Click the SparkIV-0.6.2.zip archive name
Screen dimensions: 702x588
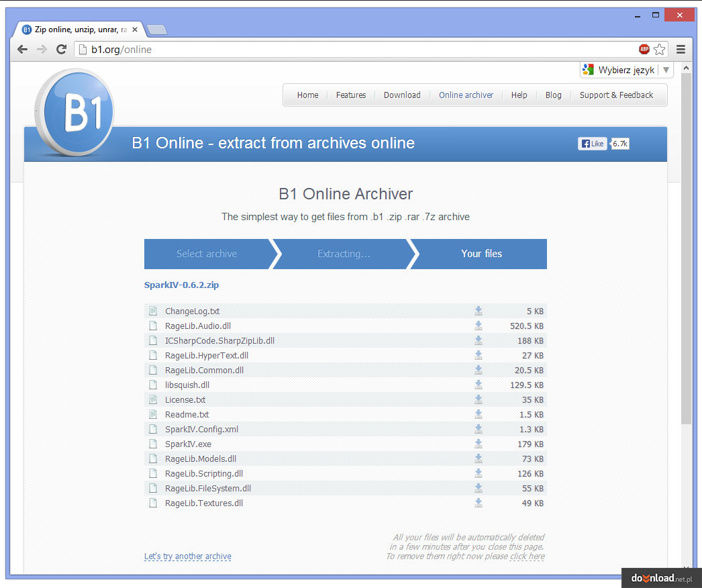coord(181,285)
